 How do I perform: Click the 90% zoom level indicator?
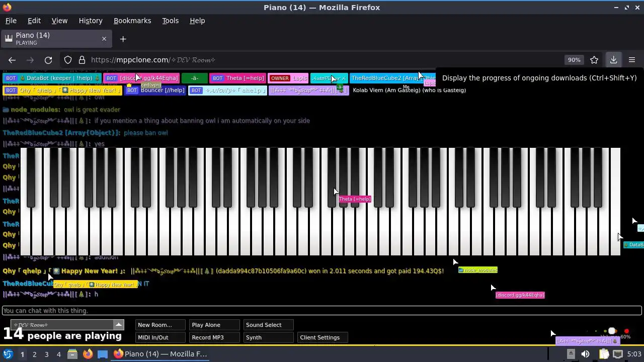coord(574,60)
